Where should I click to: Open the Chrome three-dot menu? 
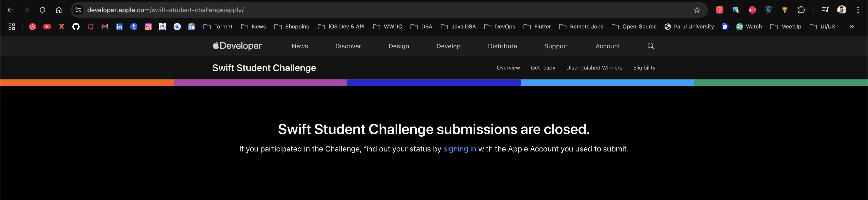pos(858,10)
